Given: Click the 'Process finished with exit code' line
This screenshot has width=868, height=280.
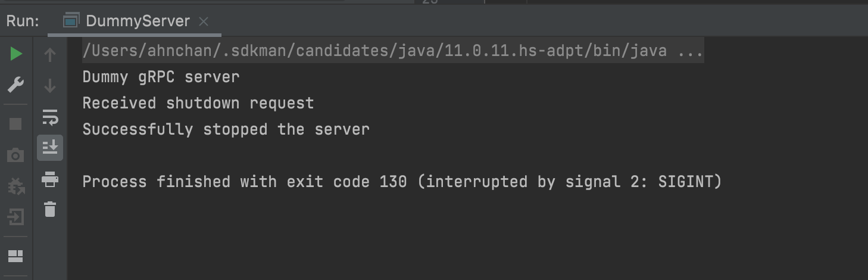Looking at the screenshot, I should pyautogui.click(x=401, y=182).
